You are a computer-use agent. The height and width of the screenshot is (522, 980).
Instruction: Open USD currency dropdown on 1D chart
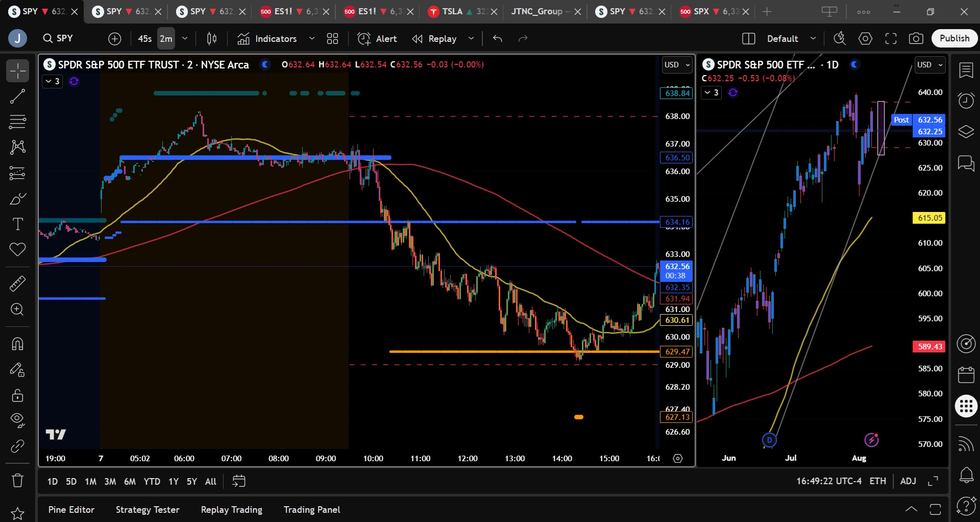929,65
